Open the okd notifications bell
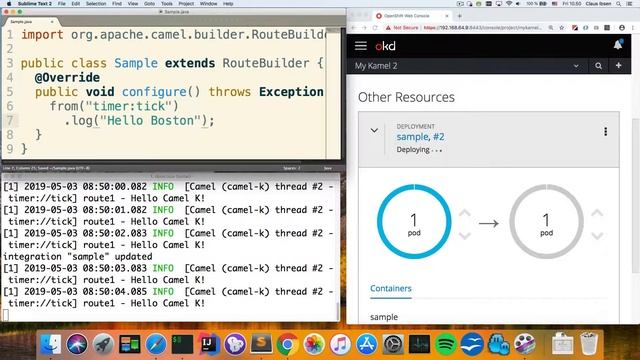Image resolution: width=640 pixels, height=360 pixels. [x=618, y=44]
